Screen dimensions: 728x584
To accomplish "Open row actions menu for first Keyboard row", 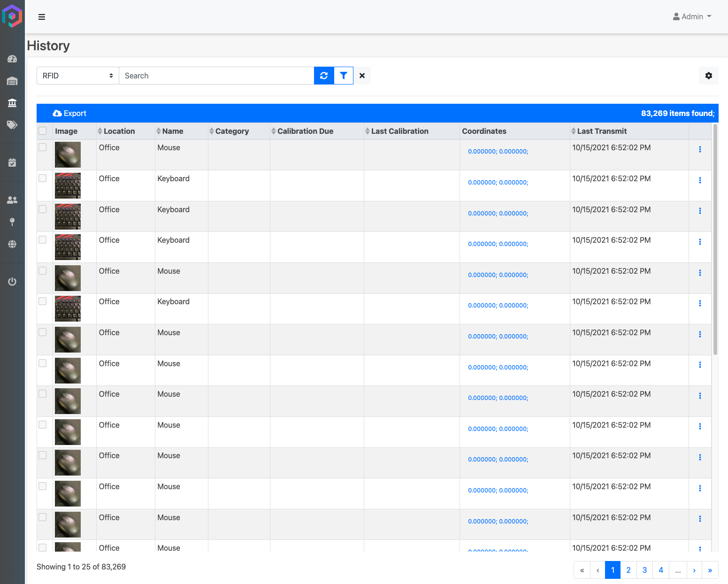I will [700, 180].
